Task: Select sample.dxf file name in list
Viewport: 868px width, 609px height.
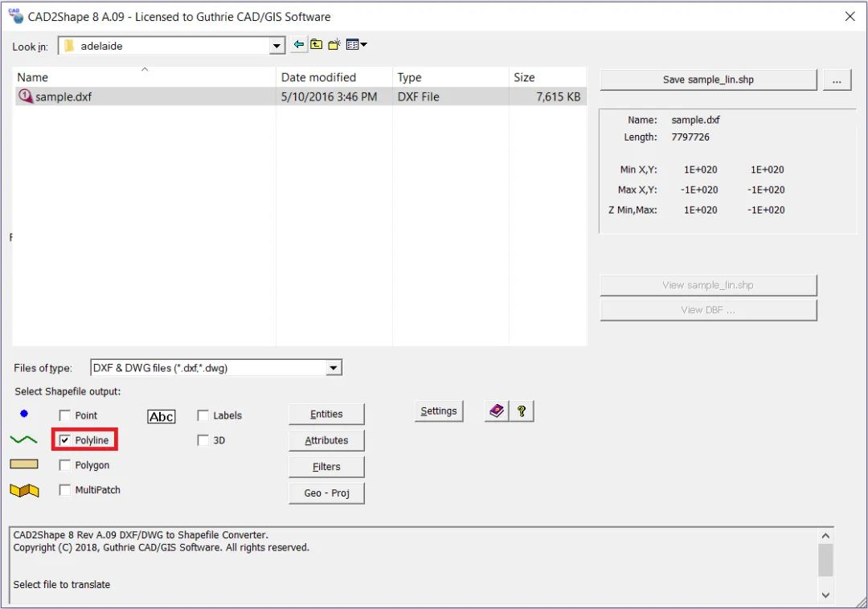Action: click(x=63, y=96)
